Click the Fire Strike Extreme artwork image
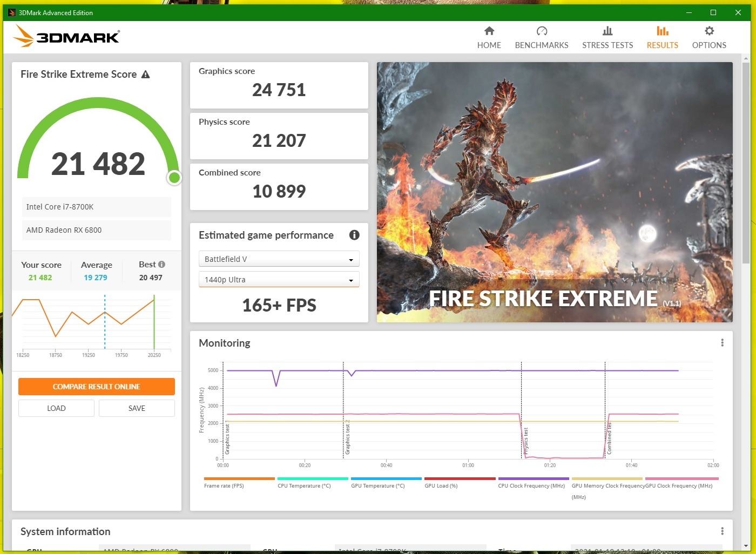This screenshot has width=756, height=554. tap(555, 192)
